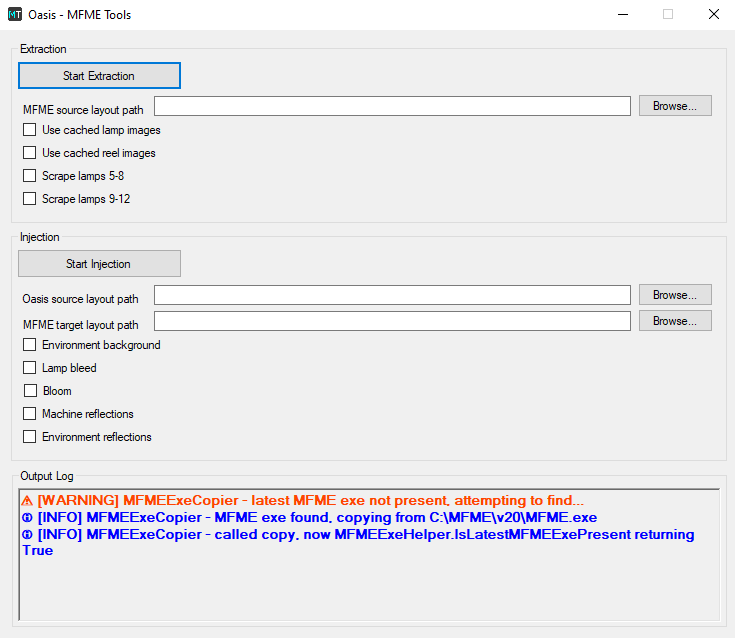Tick the Scrape lamps 5-8 checkbox

click(30, 176)
